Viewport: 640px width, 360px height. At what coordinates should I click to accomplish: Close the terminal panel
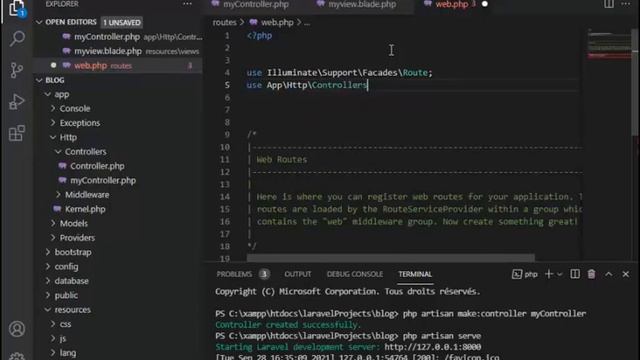tap(626, 274)
